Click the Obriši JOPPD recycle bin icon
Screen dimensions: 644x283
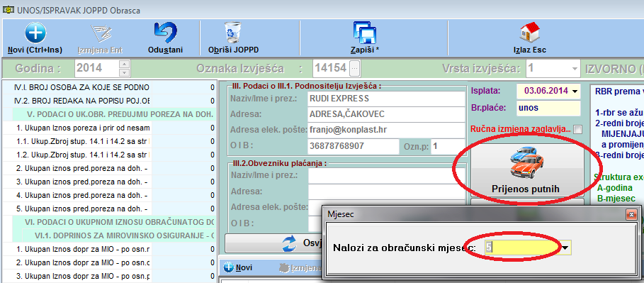(x=233, y=33)
